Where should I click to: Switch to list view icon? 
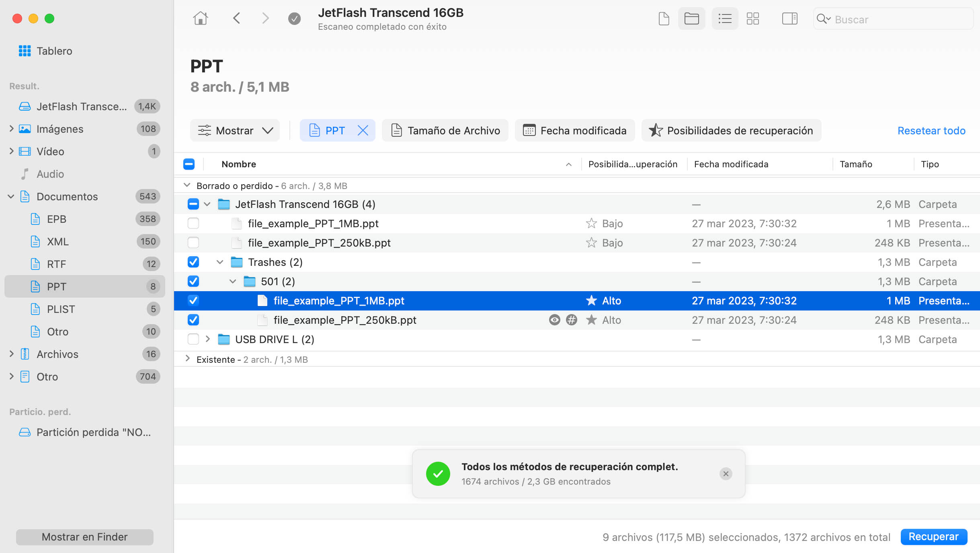(725, 19)
